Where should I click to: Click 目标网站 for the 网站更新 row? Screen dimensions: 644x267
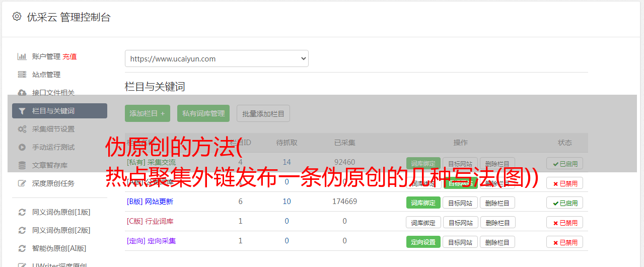(460, 203)
